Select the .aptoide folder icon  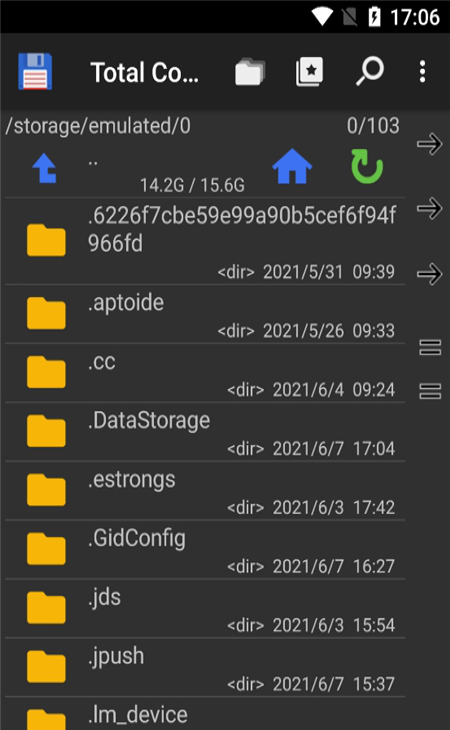point(46,313)
